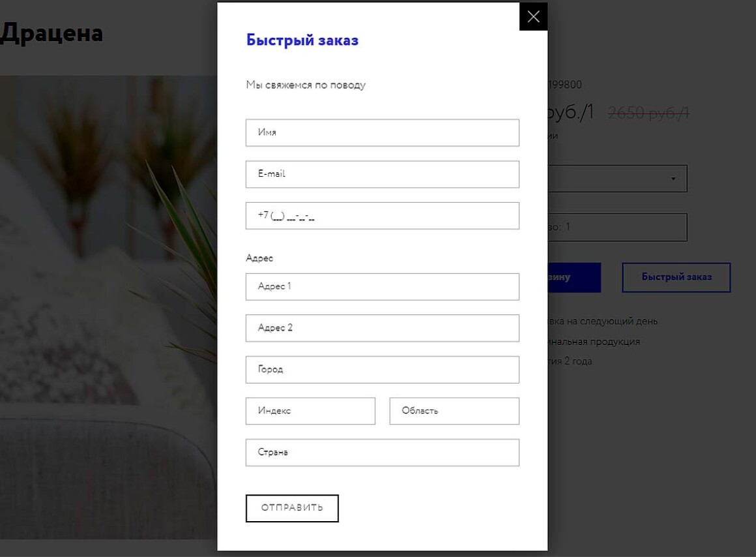Click the Имя input field

pos(383,133)
